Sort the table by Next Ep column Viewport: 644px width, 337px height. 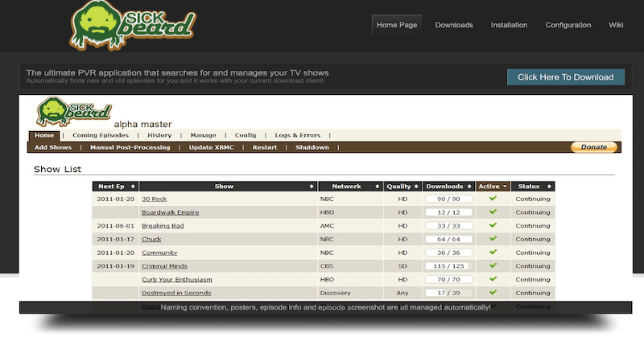tap(116, 186)
